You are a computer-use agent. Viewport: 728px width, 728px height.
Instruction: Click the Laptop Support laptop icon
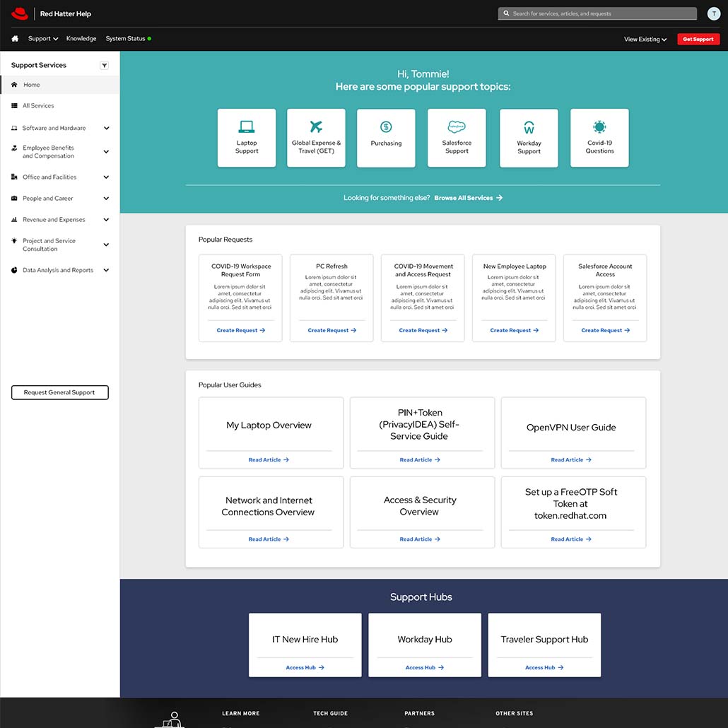[247, 127]
